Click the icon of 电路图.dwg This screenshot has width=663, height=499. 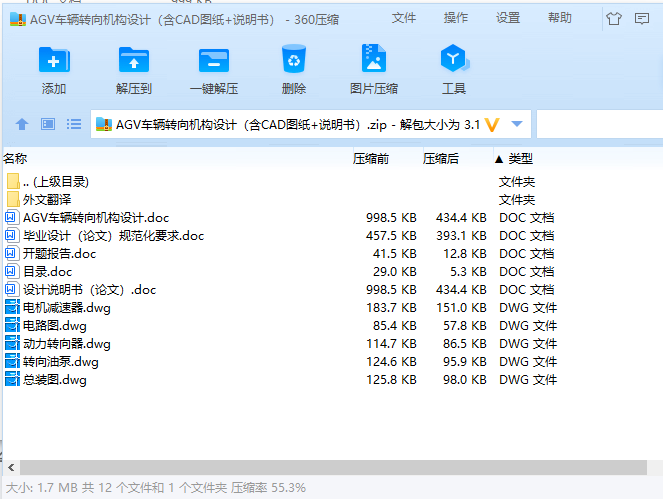[12, 325]
